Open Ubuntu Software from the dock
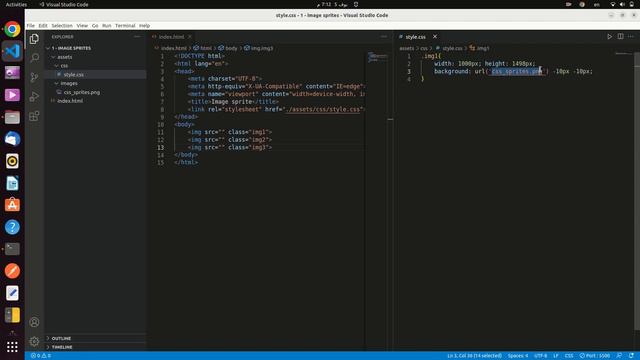640x360 pixels. [x=12, y=205]
